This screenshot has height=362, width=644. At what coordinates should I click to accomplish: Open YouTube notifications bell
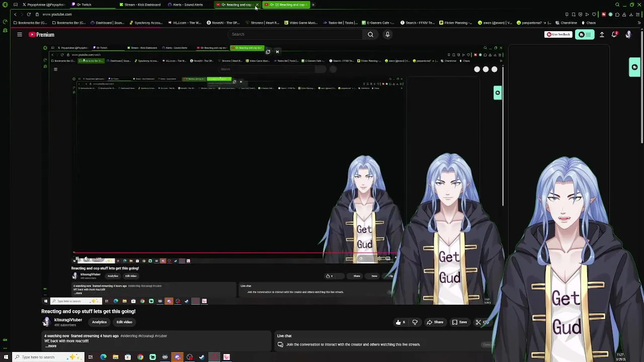pyautogui.click(x=614, y=35)
